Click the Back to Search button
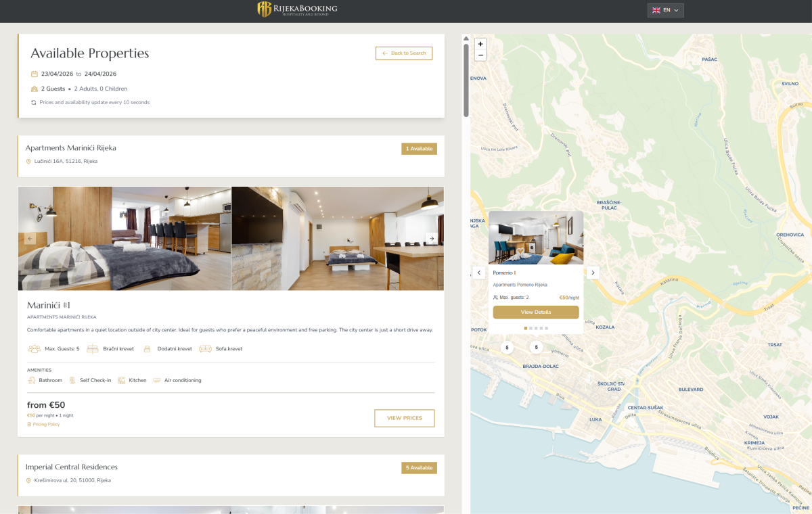The height and width of the screenshot is (514, 812). click(x=404, y=53)
